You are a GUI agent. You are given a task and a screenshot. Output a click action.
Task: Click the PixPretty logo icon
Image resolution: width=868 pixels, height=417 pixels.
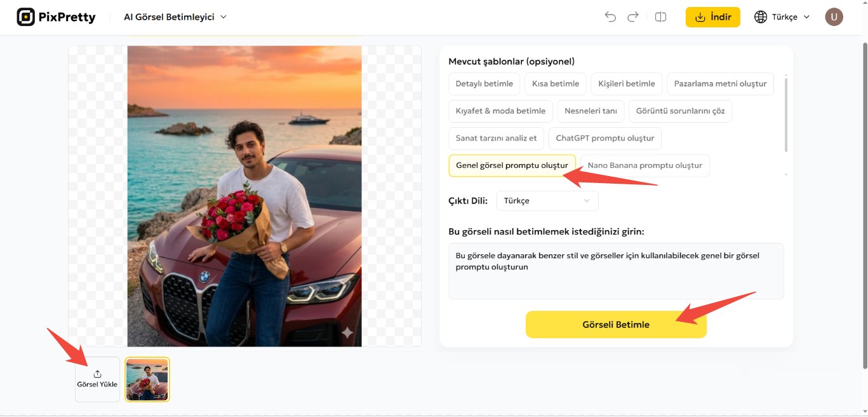25,17
